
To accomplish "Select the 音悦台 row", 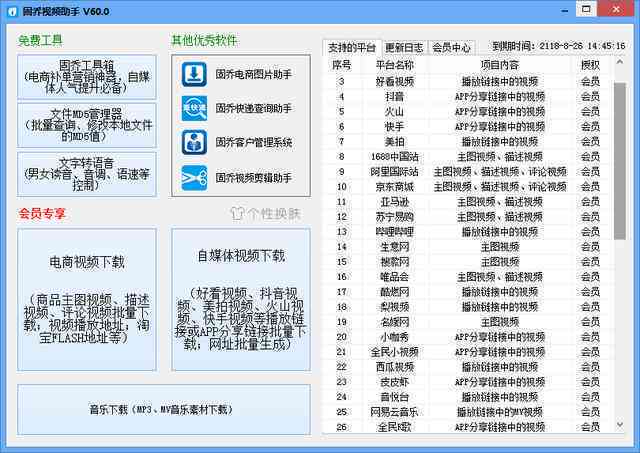I will [x=467, y=397].
